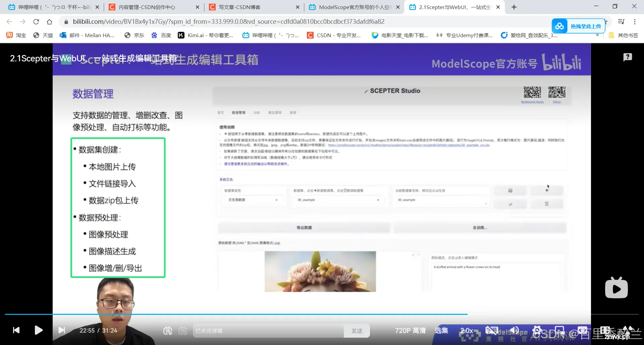Click the video title 2.1Scepter与WebUI

pos(93,58)
